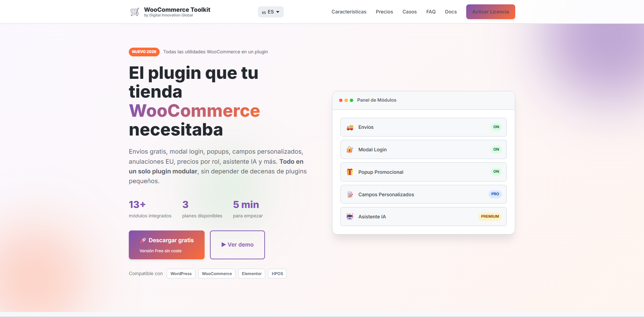Open the FAQ nav item

[431, 12]
